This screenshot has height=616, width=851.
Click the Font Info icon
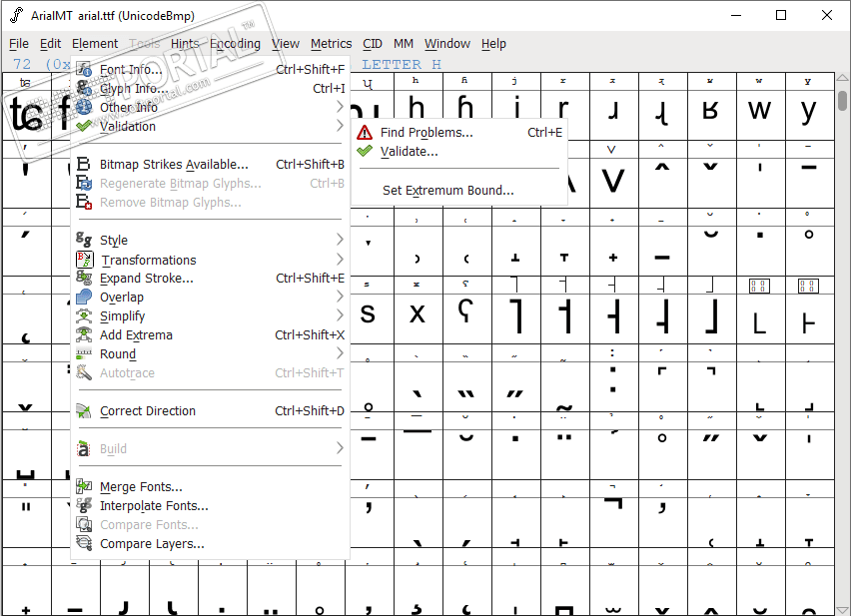coord(84,69)
